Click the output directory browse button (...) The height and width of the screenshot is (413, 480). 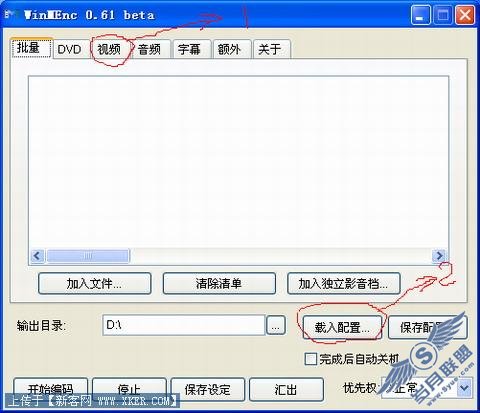click(x=275, y=325)
